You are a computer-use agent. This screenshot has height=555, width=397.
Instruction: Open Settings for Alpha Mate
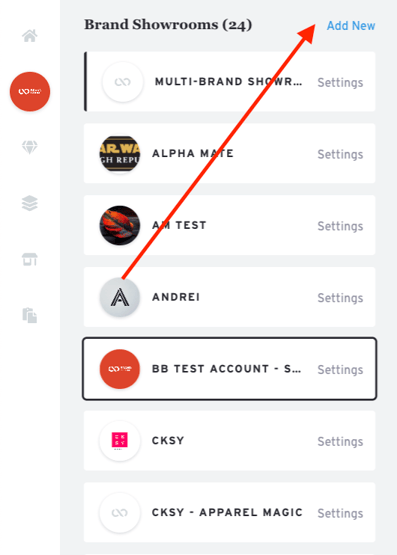340,154
